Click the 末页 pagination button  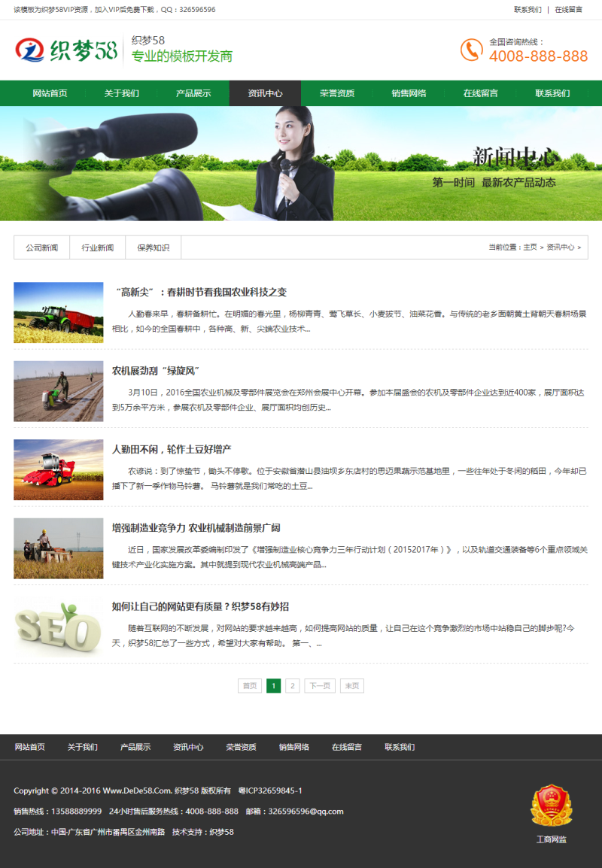tap(351, 686)
